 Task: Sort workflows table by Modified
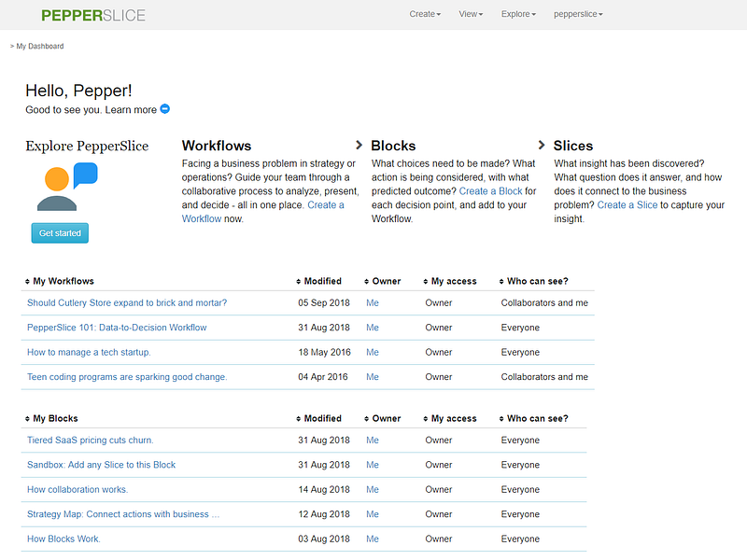point(318,281)
